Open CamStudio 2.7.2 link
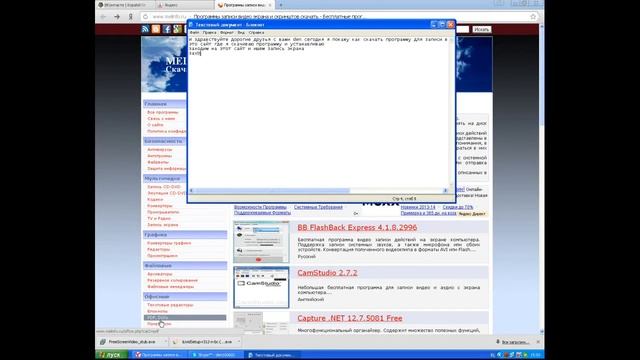This screenshot has width=640, height=360. 327,273
